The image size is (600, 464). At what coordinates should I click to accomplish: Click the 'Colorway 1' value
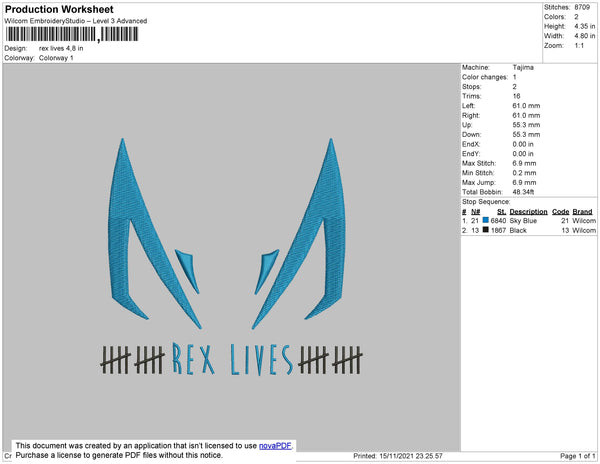(x=56, y=58)
